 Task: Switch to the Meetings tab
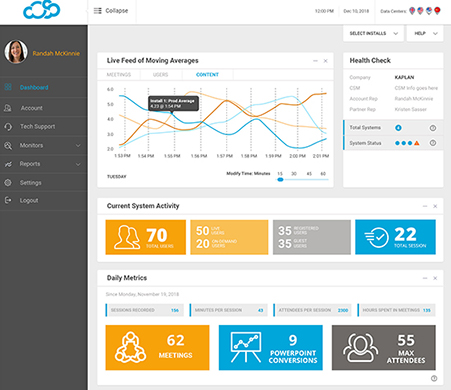point(119,75)
